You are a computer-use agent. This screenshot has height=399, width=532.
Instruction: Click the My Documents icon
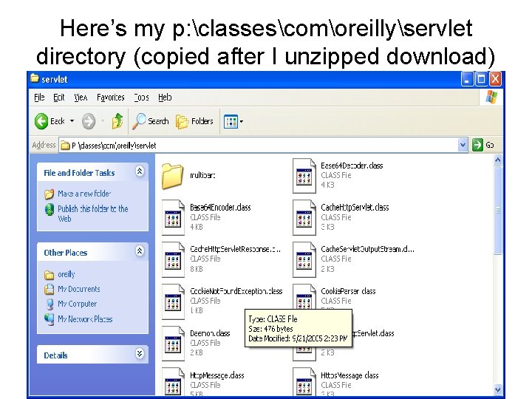coord(50,289)
